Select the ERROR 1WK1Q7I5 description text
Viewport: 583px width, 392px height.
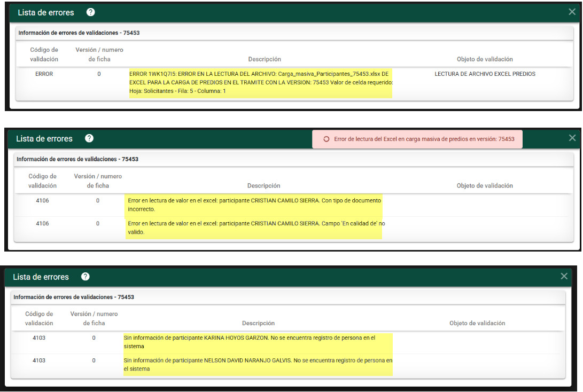coord(261,83)
